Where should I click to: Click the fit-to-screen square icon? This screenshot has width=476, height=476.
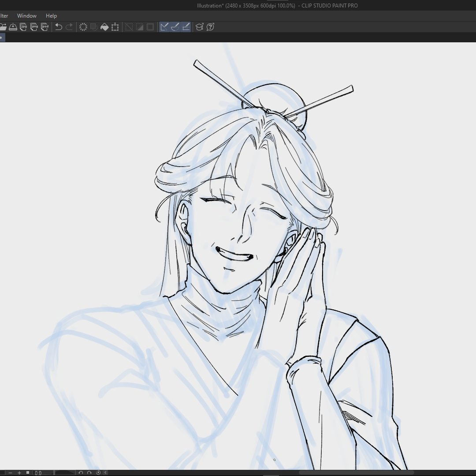(28, 472)
